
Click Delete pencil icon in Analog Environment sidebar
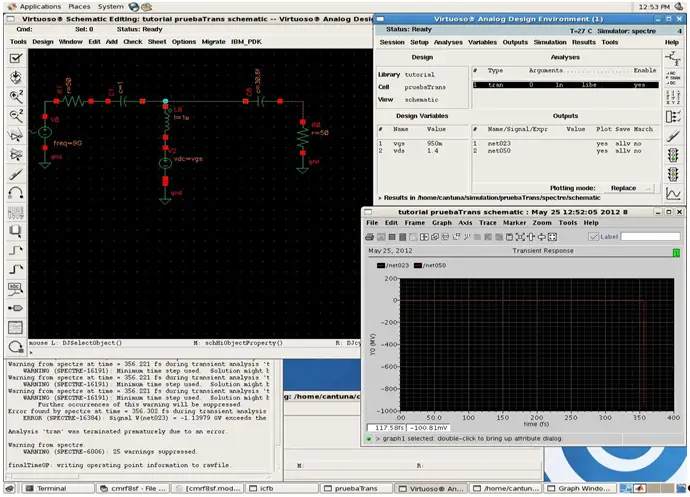673,136
